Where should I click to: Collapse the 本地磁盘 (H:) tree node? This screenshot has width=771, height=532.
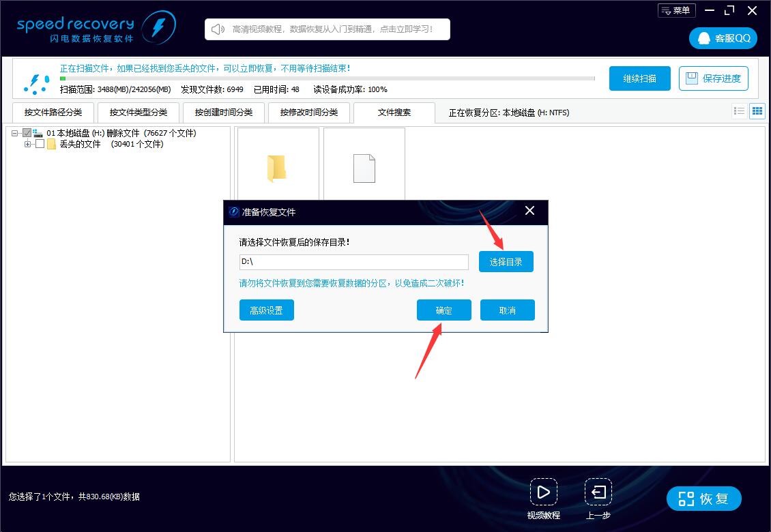point(16,133)
